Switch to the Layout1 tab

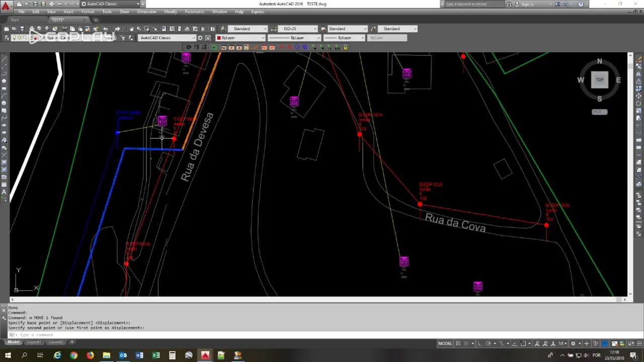(x=34, y=342)
